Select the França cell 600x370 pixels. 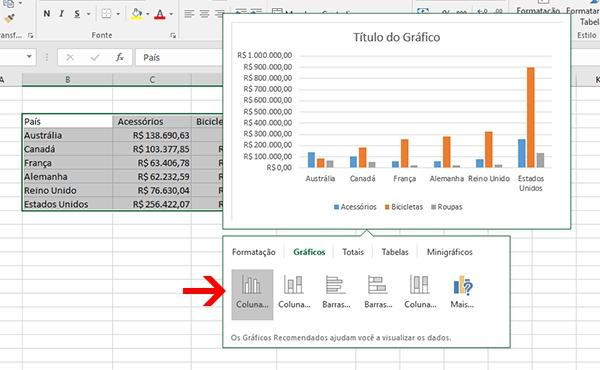pos(67,163)
